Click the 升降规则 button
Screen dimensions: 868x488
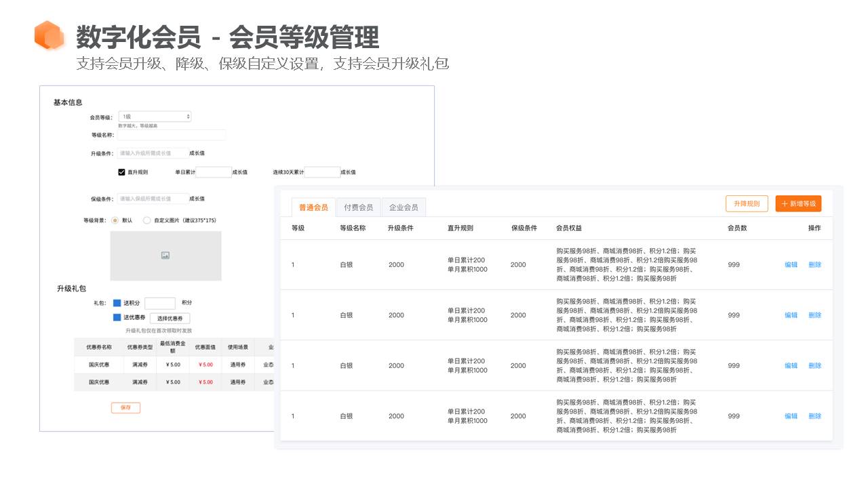(747, 203)
